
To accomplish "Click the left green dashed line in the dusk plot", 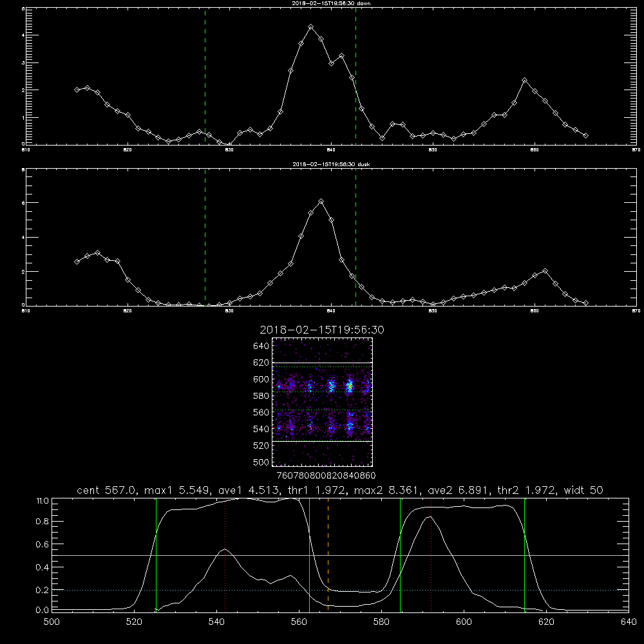I will (x=205, y=237).
